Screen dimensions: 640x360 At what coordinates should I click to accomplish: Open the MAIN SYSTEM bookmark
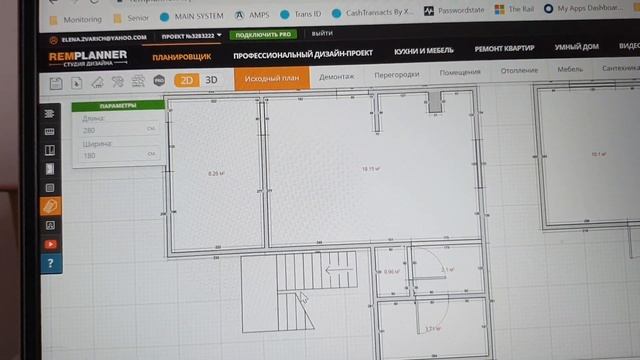(192, 16)
